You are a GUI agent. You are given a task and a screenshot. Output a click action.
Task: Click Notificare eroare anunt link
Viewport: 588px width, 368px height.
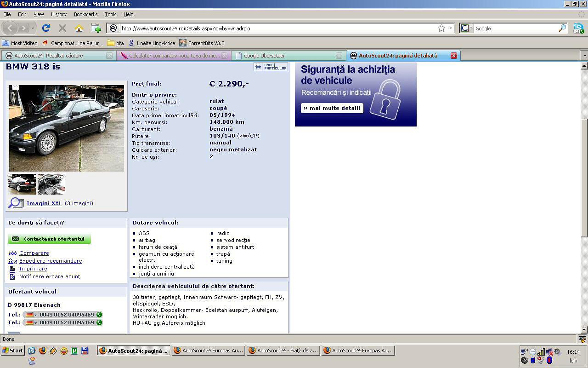[x=50, y=276]
